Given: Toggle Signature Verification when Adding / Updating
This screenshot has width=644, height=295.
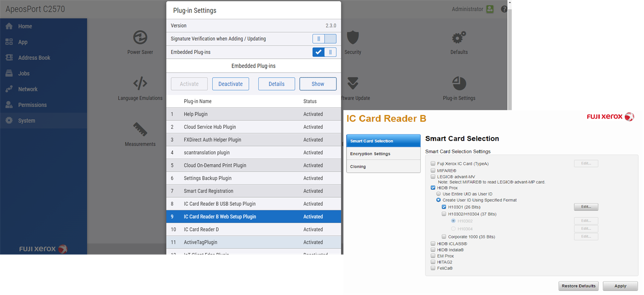Looking at the screenshot, I should point(324,39).
